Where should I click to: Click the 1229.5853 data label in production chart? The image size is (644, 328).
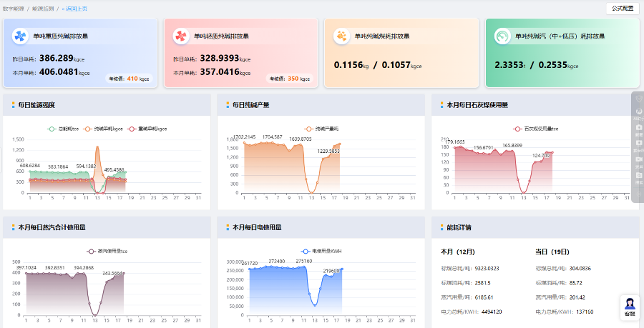(x=329, y=151)
